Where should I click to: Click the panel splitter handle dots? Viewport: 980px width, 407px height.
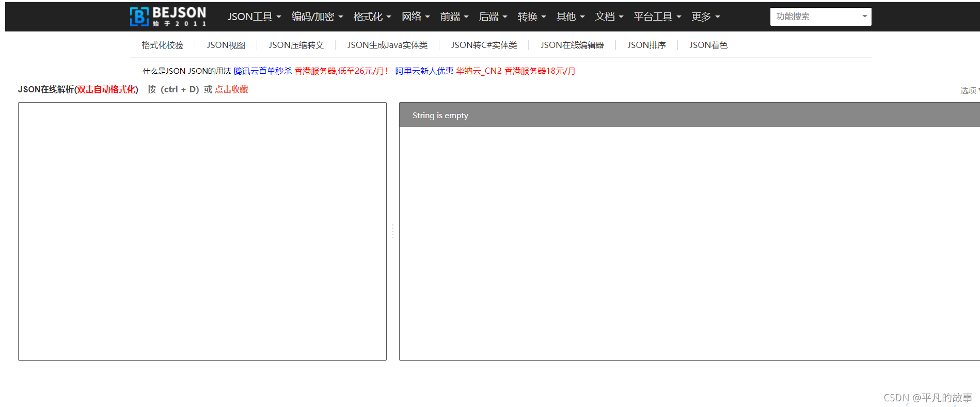pyautogui.click(x=393, y=231)
